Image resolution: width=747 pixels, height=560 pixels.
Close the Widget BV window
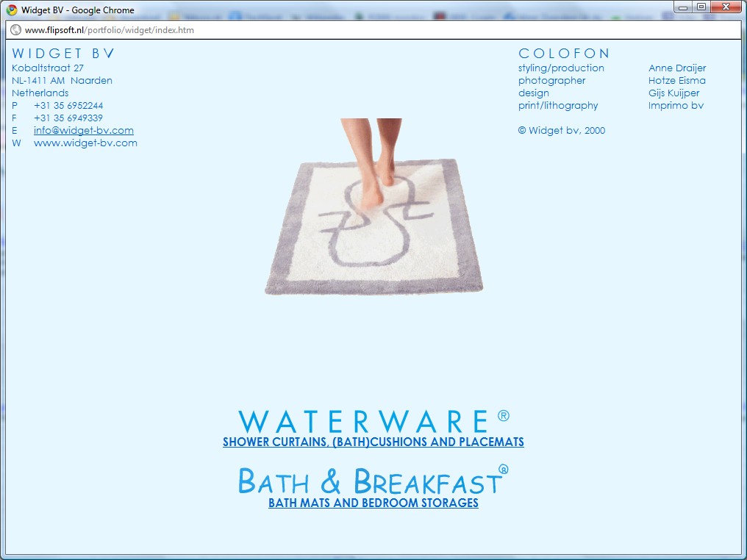(725, 7)
